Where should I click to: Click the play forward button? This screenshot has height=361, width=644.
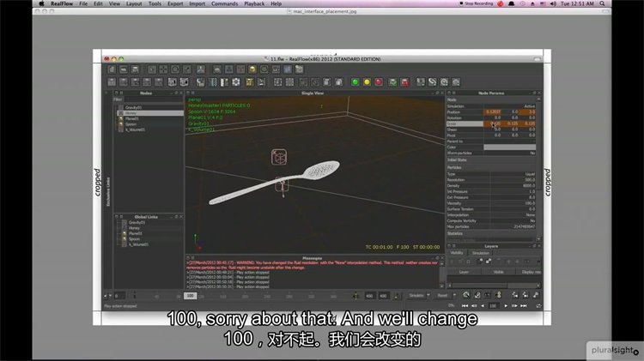coord(506,305)
